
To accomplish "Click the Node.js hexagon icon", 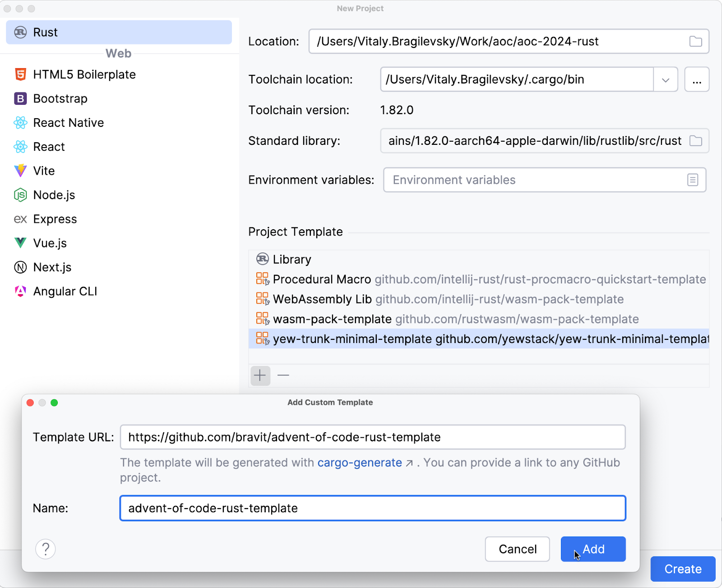I will [x=20, y=195].
